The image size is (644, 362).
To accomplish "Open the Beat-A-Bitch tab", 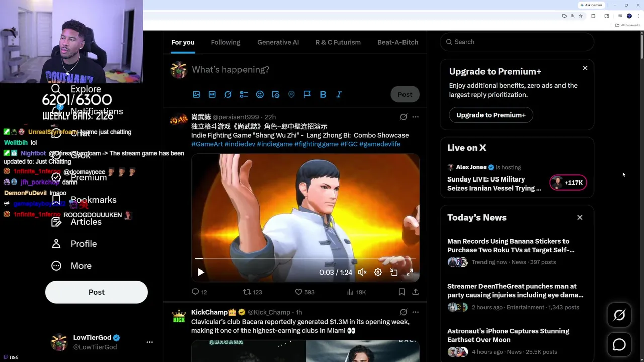I will tap(397, 42).
